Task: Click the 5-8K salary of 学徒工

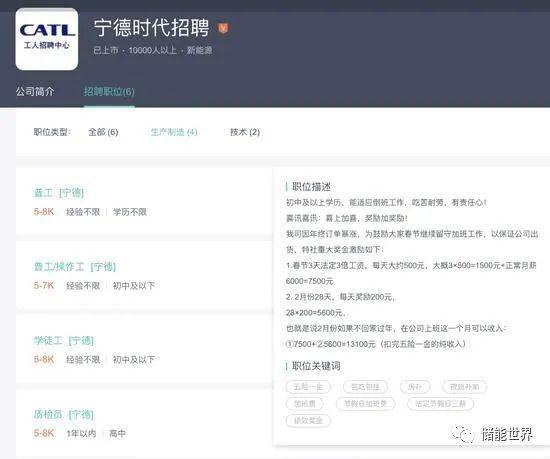Action: coord(44,360)
